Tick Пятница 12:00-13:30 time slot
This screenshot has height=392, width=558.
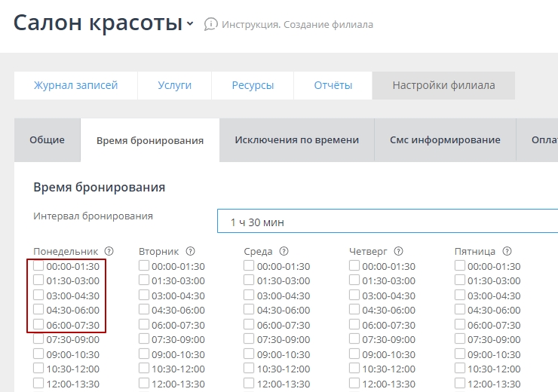tap(460, 384)
